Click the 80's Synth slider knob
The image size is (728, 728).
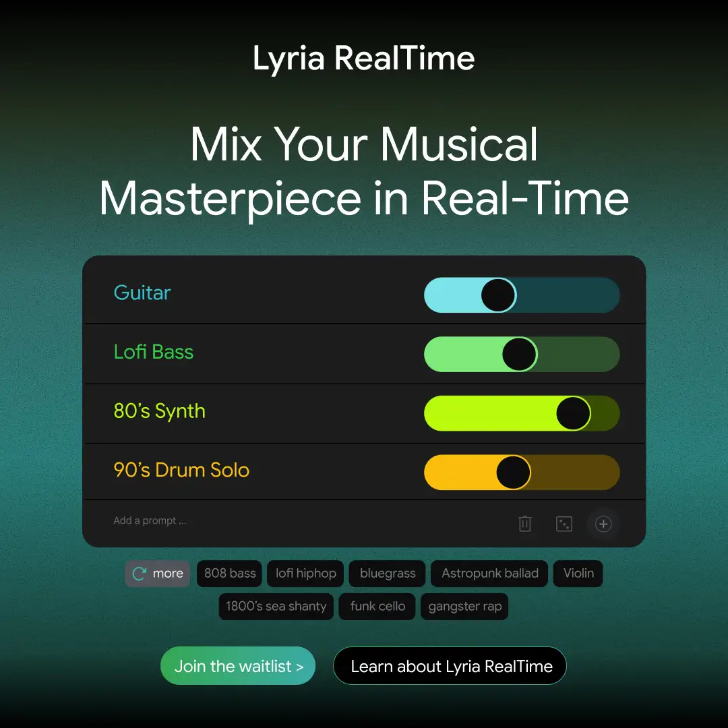coord(573,413)
